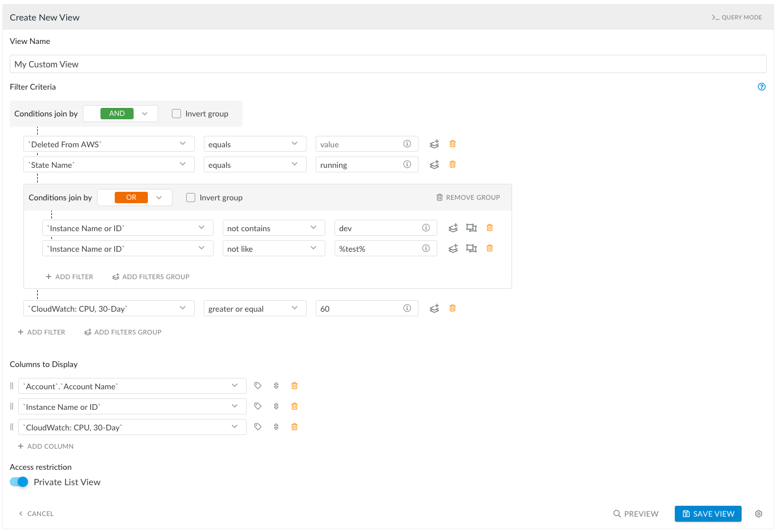Image resolution: width=777 pixels, height=532 pixels.
Task: Delete the 'not like %test%' filter
Action: (490, 248)
